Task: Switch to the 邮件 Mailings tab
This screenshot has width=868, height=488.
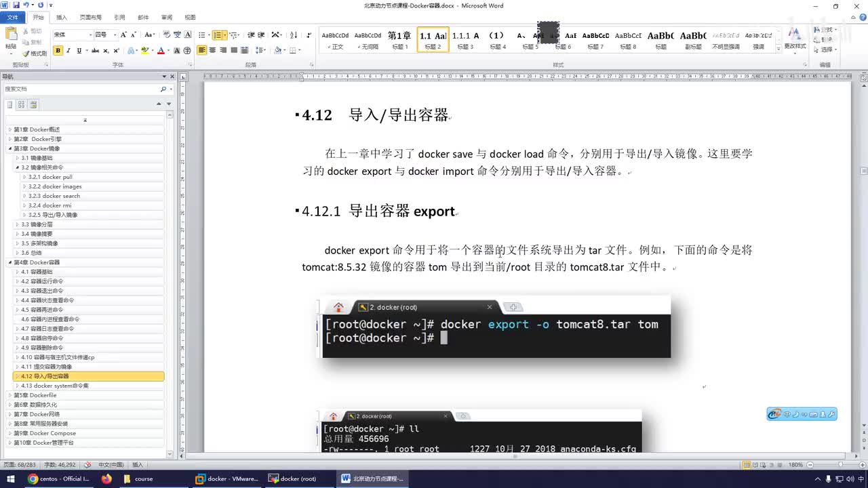Action: [x=143, y=17]
